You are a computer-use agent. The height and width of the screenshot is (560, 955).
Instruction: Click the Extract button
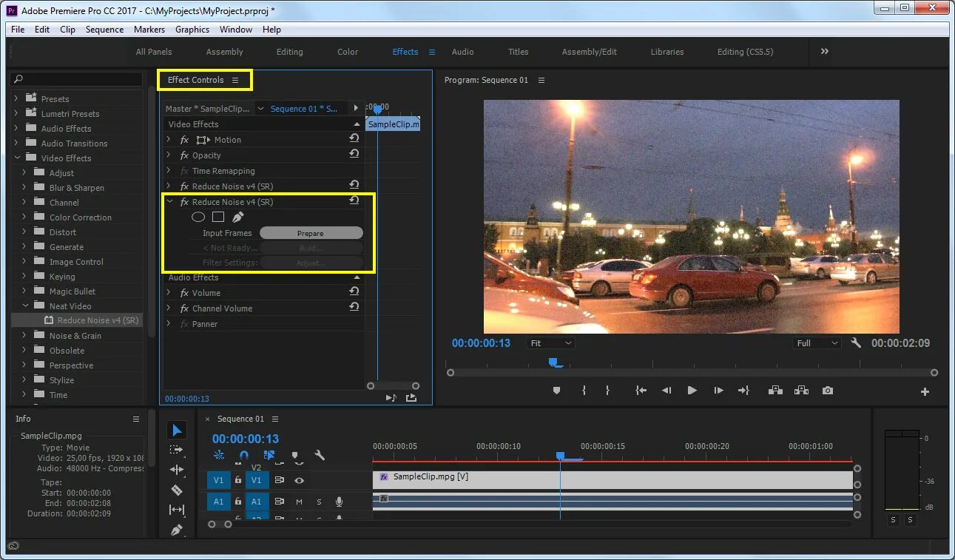[801, 391]
